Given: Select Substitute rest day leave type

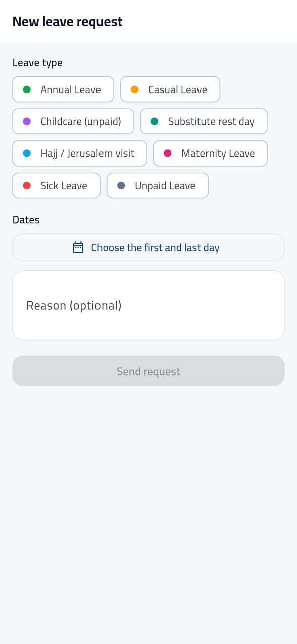Looking at the screenshot, I should tap(204, 122).
